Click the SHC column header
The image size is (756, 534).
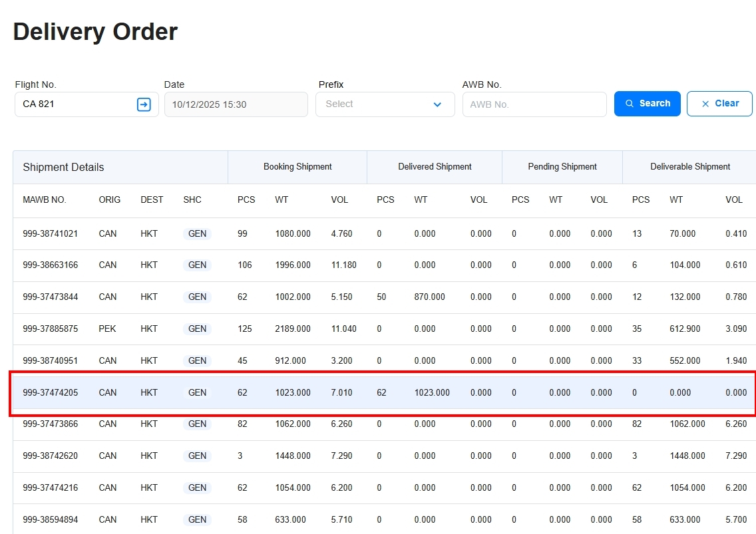pos(192,200)
